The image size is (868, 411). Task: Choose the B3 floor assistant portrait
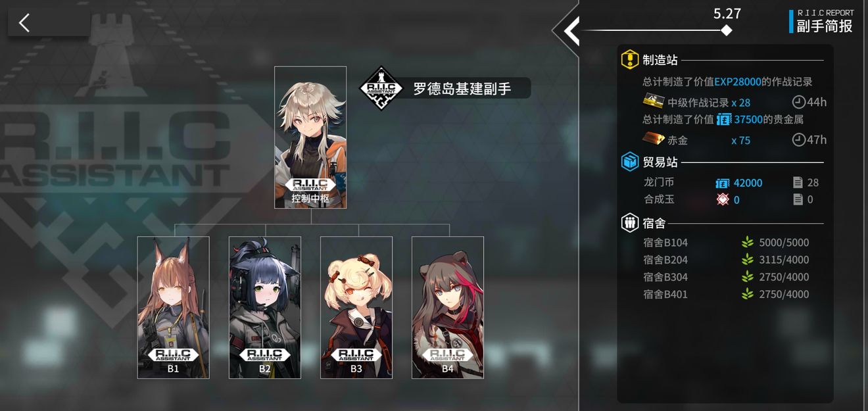pyautogui.click(x=356, y=307)
